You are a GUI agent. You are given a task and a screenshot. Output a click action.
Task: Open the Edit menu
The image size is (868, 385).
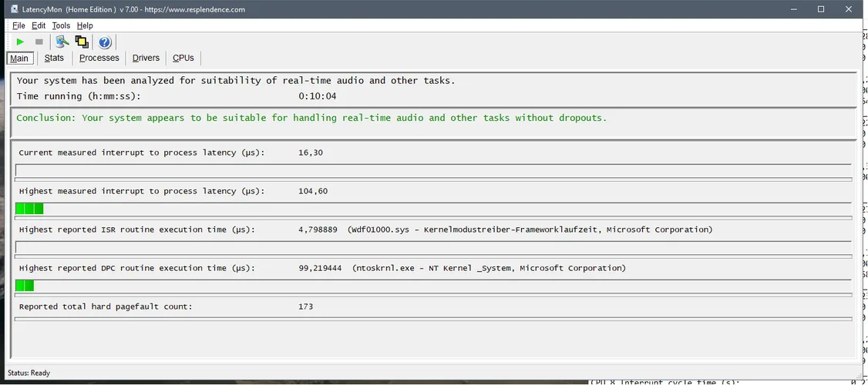[x=39, y=25]
